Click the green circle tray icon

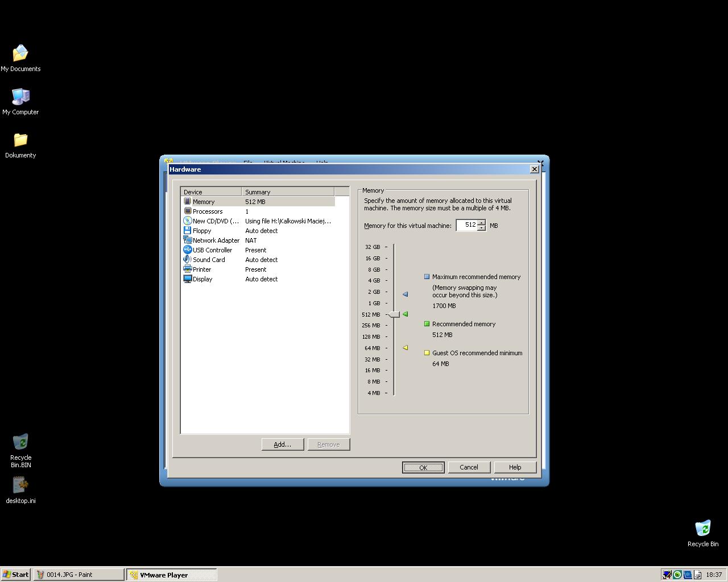677,575
